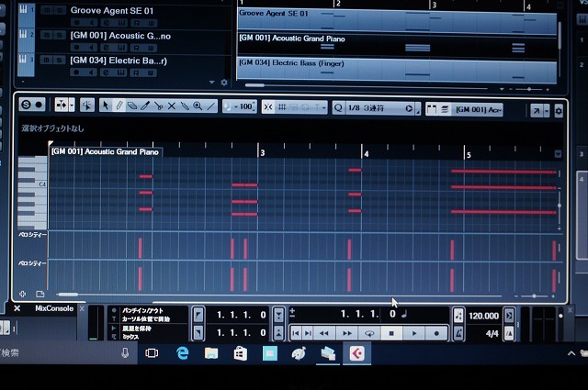Viewport: 588px width, 390px height.
Task: Toggle Acoustic Feedback speaker icon
Action: click(x=87, y=106)
